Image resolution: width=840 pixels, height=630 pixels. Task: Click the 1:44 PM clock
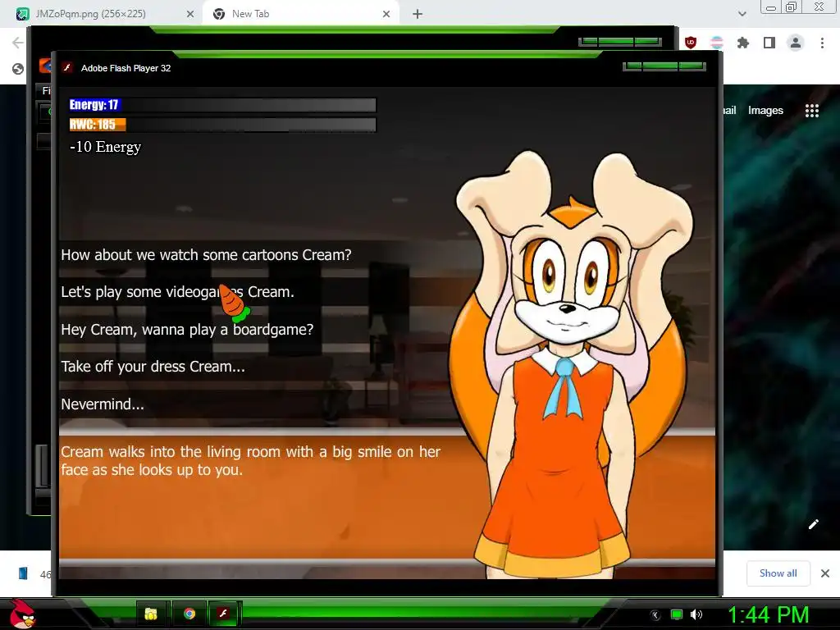tap(768, 614)
